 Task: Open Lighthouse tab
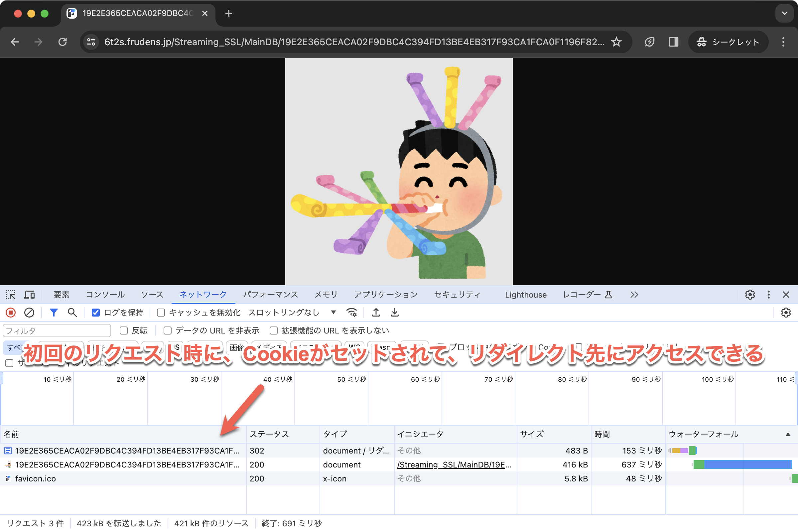pos(526,295)
